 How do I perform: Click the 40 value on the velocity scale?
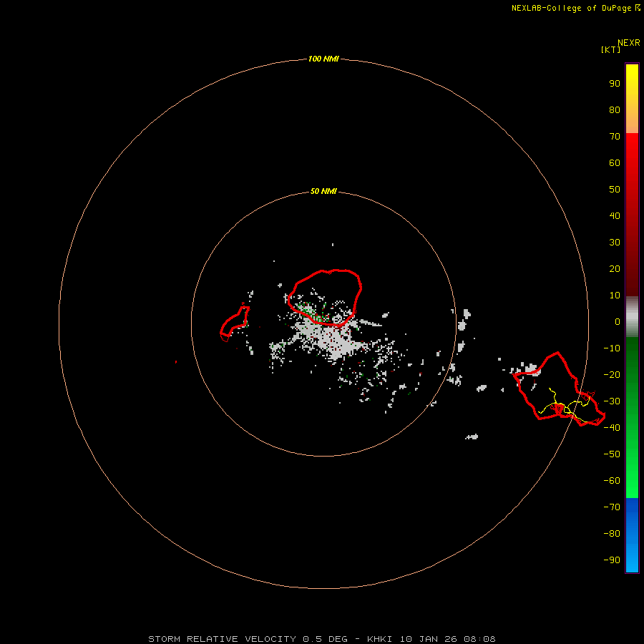(615, 215)
